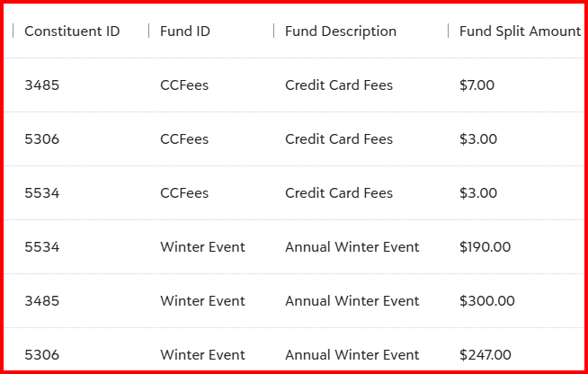Image resolution: width=588 pixels, height=374 pixels.
Task: Click Winter Event fund ID in $247.00 row
Action: click(202, 355)
